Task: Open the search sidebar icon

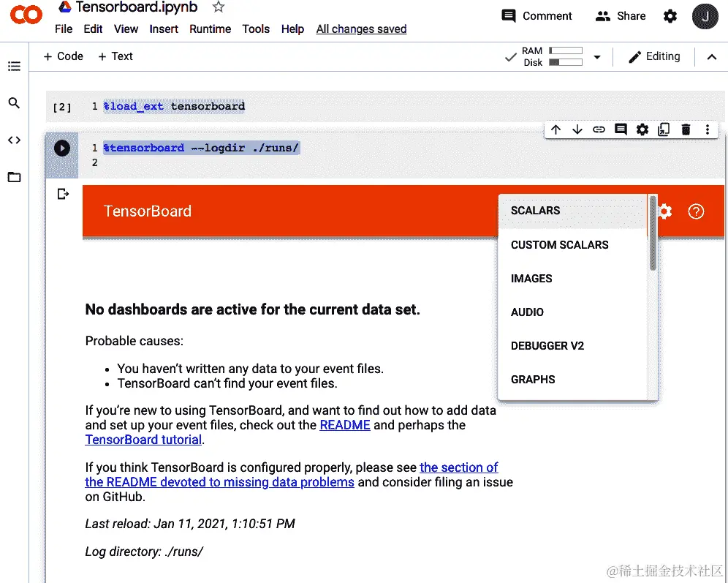Action: [15, 103]
